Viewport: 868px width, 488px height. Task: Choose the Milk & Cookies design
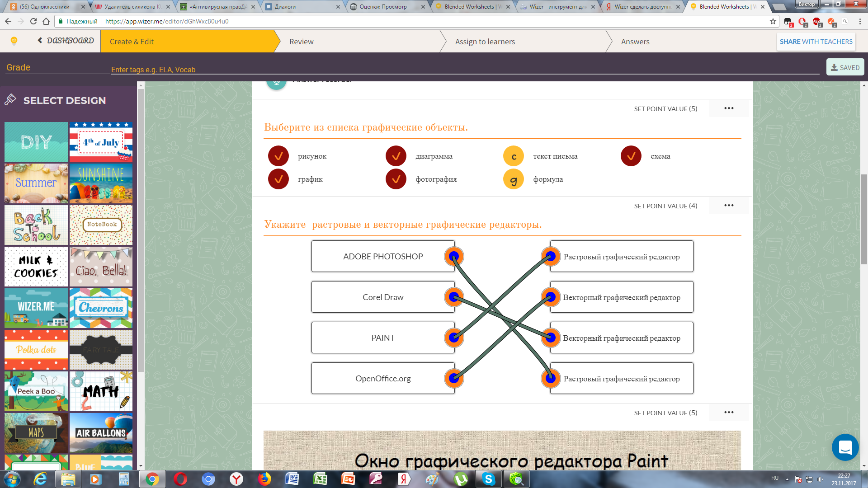pyautogui.click(x=36, y=267)
